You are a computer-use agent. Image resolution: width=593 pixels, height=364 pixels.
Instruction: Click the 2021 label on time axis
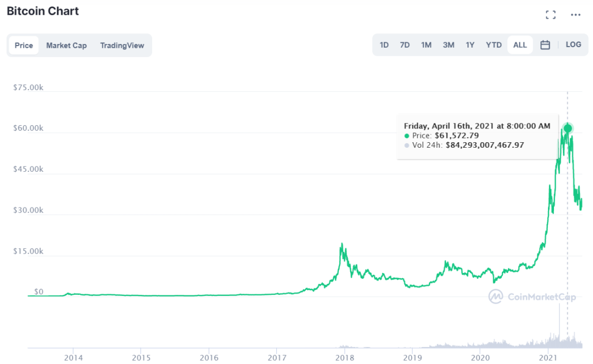pos(548,357)
